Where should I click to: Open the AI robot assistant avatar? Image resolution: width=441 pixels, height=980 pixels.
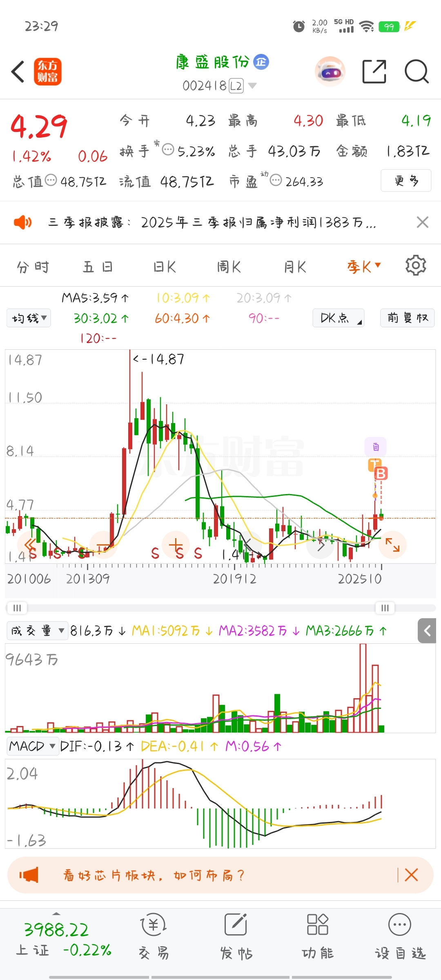(x=330, y=72)
